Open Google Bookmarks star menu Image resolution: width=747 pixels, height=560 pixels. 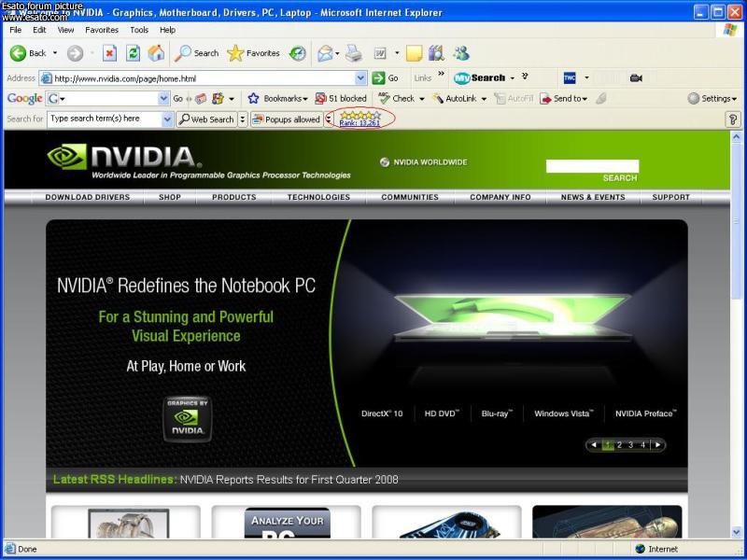point(277,99)
